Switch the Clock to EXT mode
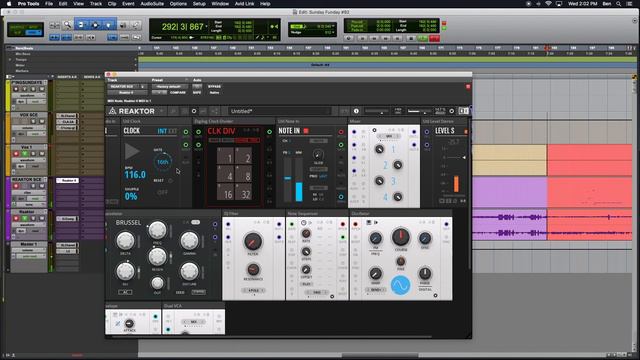640x360 pixels. tap(173, 131)
